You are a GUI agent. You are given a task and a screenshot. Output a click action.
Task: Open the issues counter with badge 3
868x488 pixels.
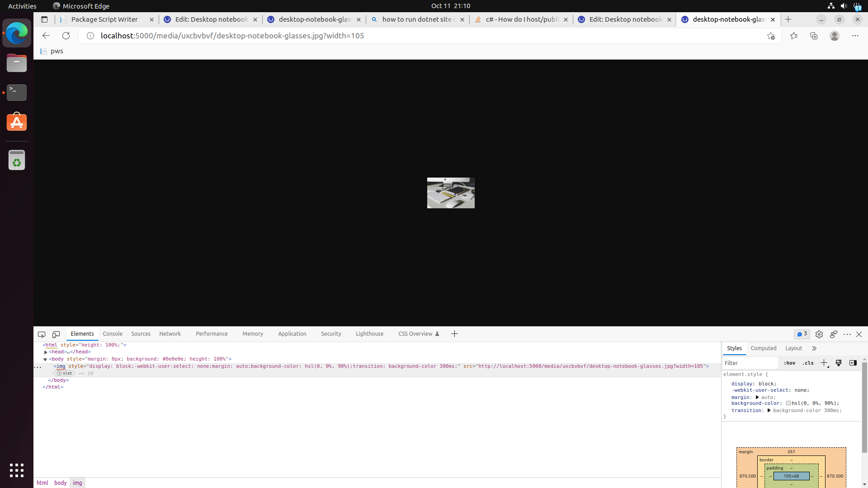[x=802, y=334]
